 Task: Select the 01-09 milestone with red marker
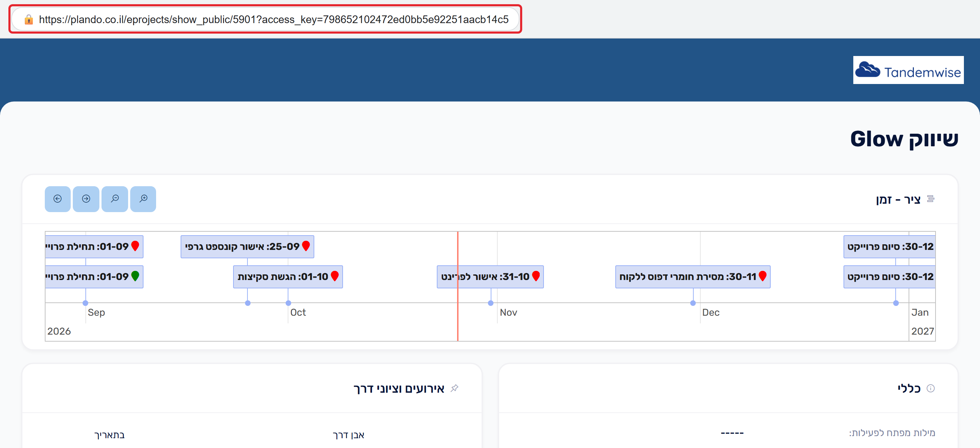(94, 247)
